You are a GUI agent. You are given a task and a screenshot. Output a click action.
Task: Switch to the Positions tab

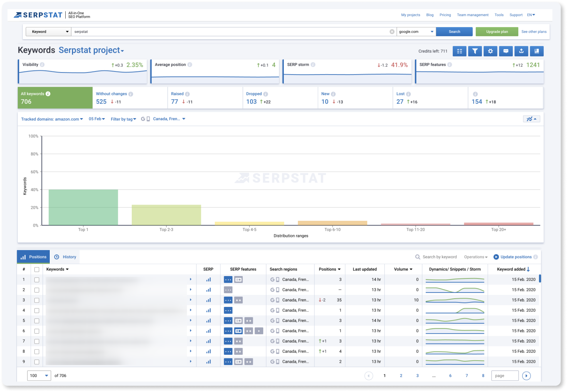[x=33, y=257]
